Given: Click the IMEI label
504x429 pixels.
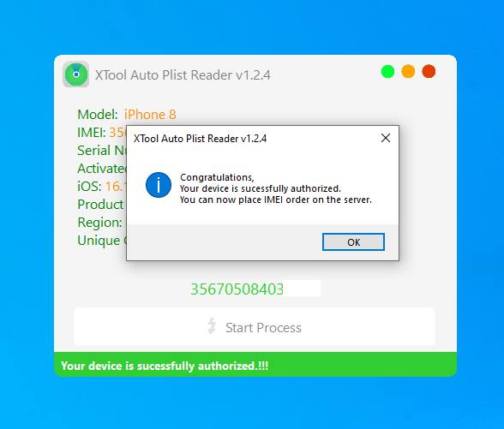Looking at the screenshot, I should [91, 132].
